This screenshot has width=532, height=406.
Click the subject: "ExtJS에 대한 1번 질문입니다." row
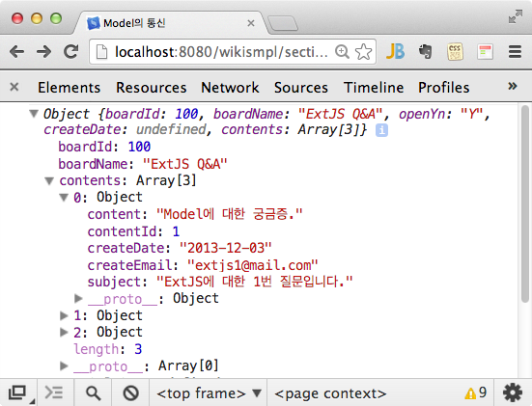[x=220, y=282]
